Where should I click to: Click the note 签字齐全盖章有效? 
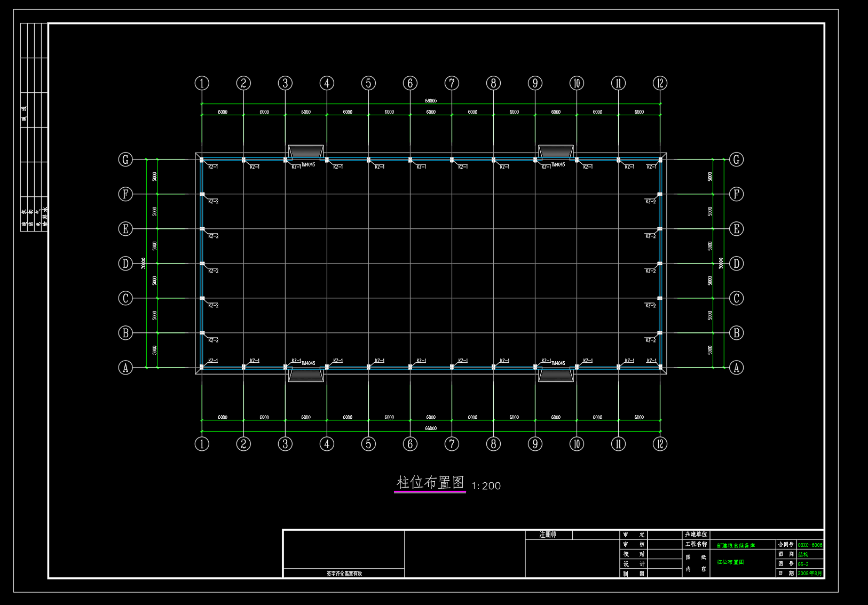click(x=344, y=574)
